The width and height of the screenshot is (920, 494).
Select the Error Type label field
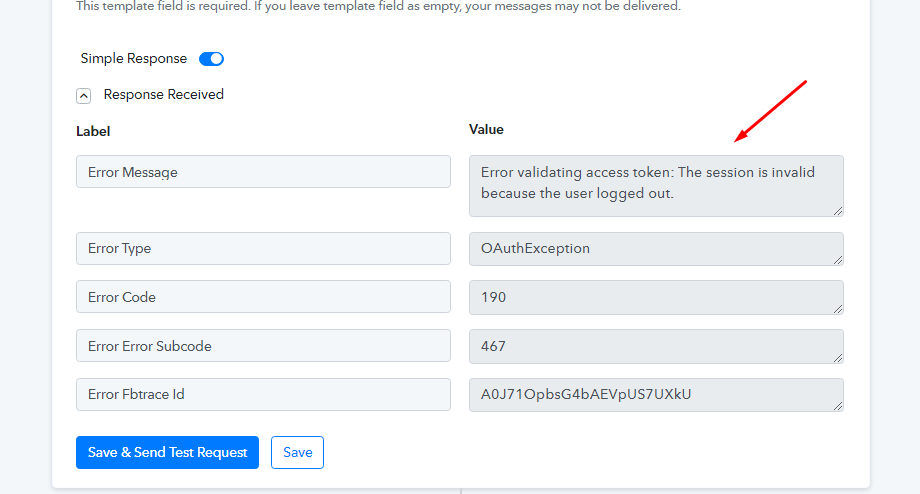pos(263,248)
